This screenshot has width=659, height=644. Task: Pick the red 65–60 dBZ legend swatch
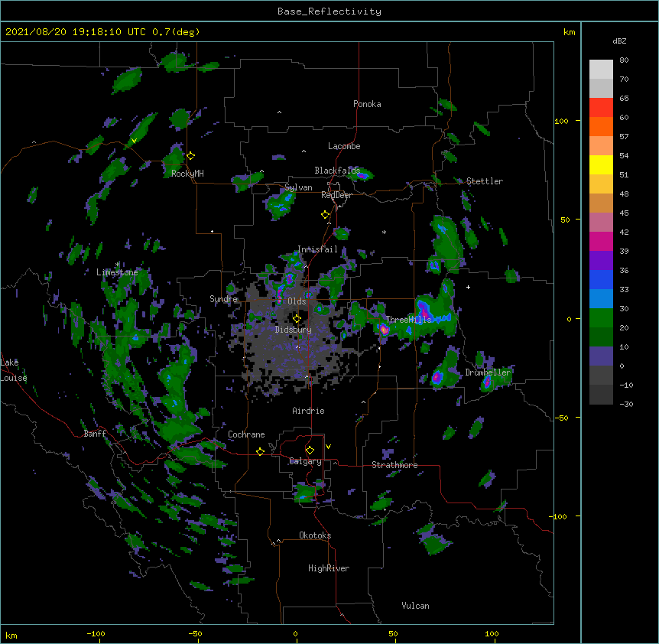(601, 108)
